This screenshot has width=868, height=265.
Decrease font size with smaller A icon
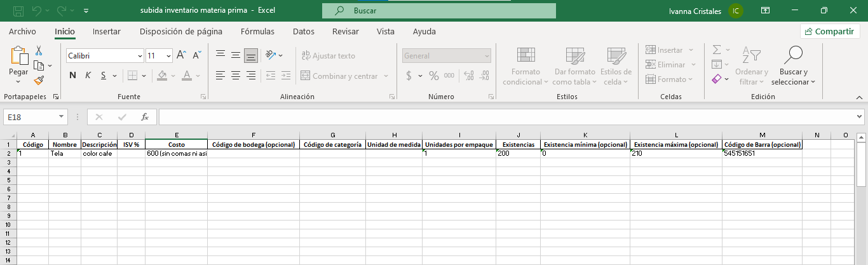tap(197, 55)
